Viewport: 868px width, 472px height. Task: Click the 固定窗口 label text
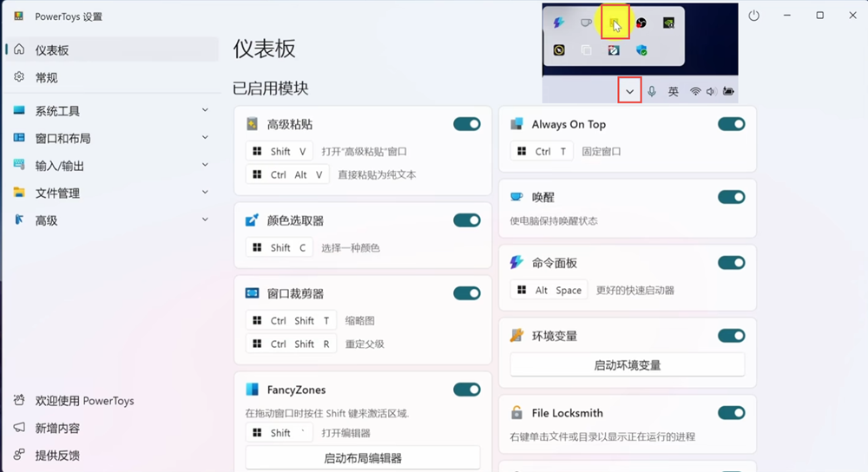tap(602, 152)
